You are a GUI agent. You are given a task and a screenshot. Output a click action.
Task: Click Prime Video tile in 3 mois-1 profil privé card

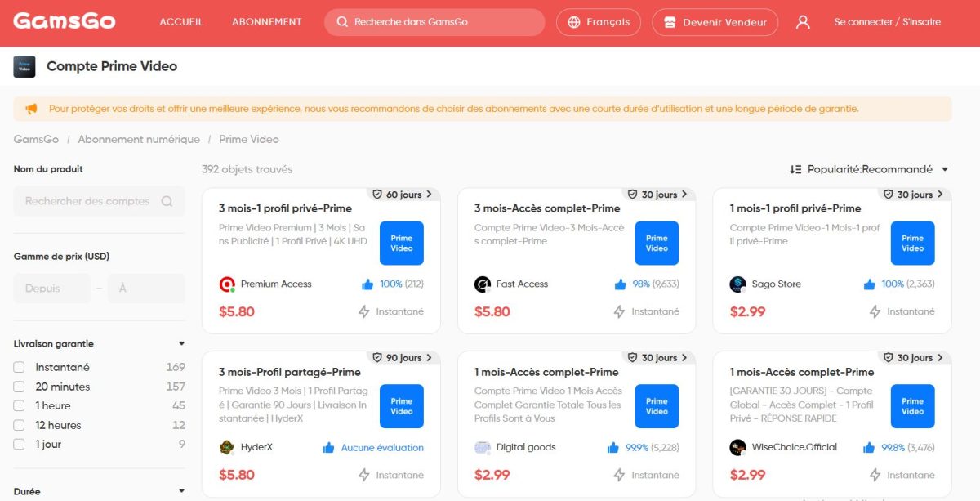tap(402, 243)
